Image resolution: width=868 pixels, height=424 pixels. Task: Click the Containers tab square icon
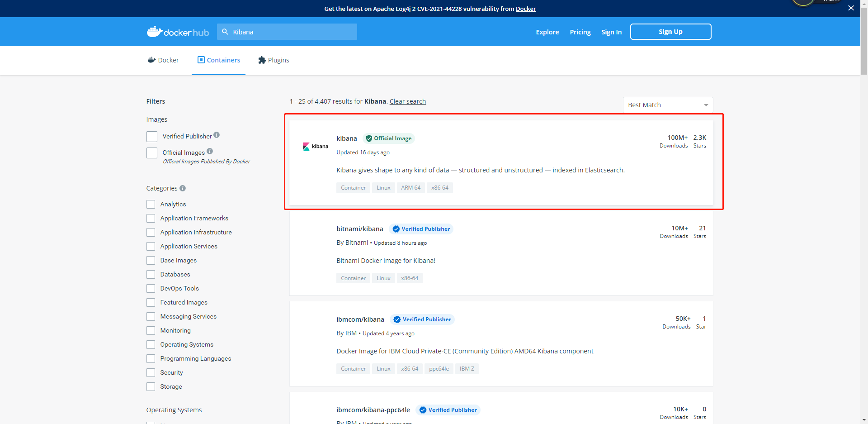pos(201,60)
